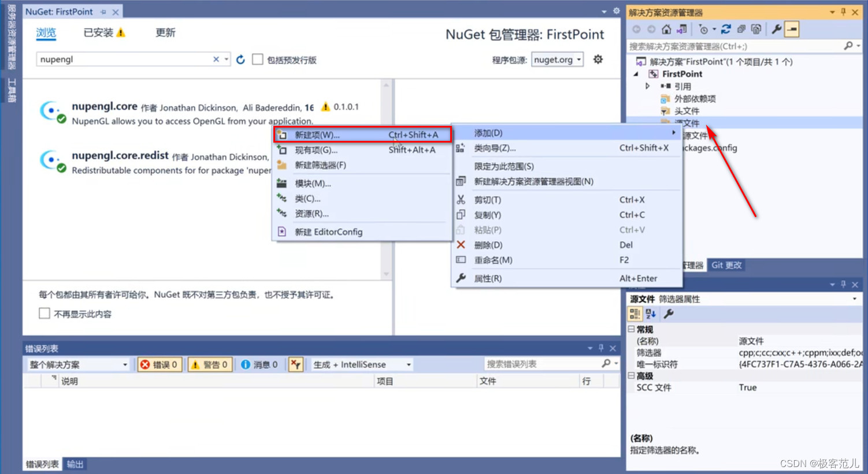
Task: Toggle the include prerelease (包括预发行版) checkbox
Action: [258, 59]
